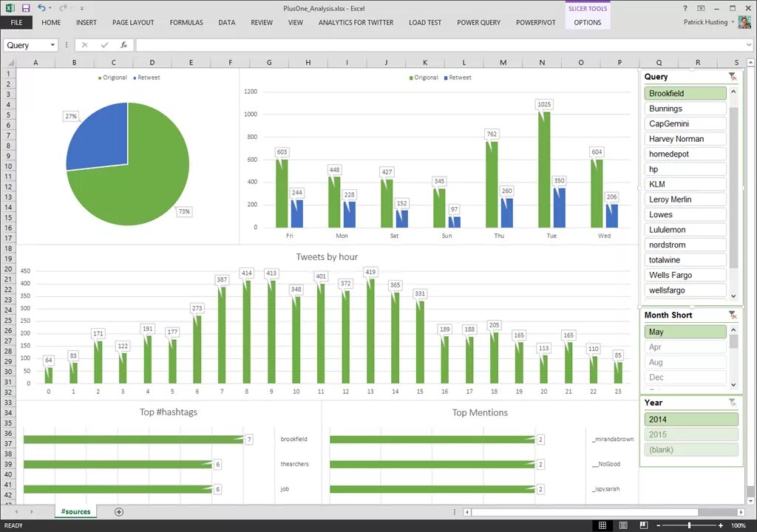This screenshot has height=532, width=757.
Task: Open Ribbon Display Options icon
Action: 701,8
